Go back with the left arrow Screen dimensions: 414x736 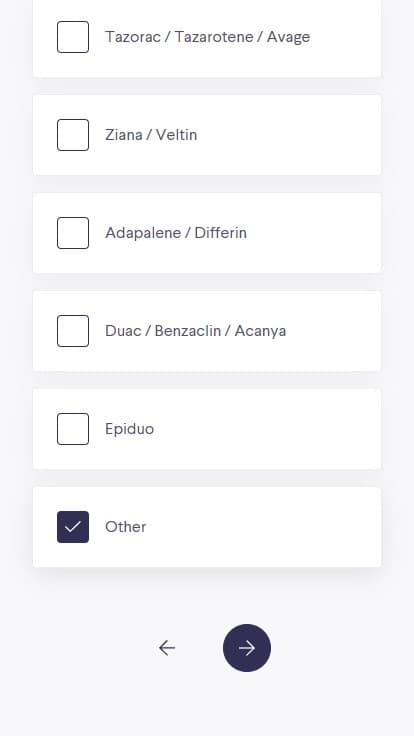click(167, 648)
